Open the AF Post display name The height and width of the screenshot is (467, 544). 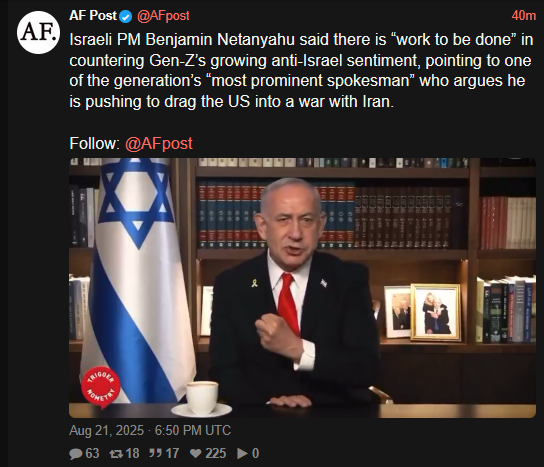pyautogui.click(x=93, y=16)
